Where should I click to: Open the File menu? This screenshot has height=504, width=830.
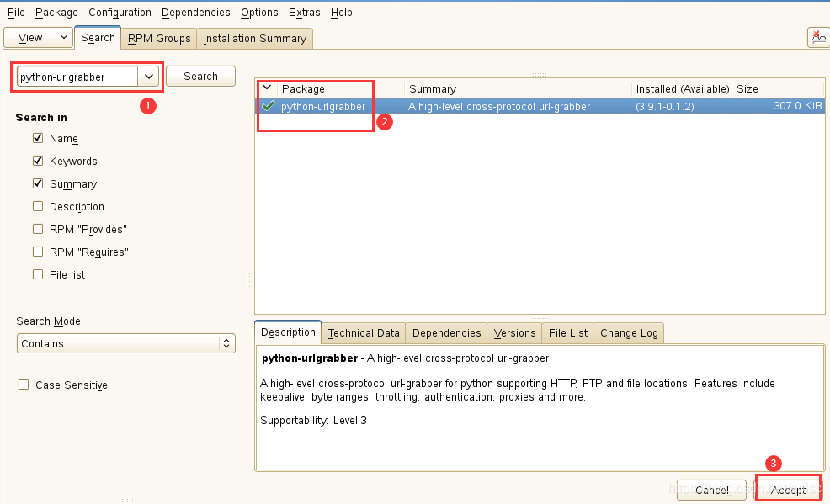(16, 12)
